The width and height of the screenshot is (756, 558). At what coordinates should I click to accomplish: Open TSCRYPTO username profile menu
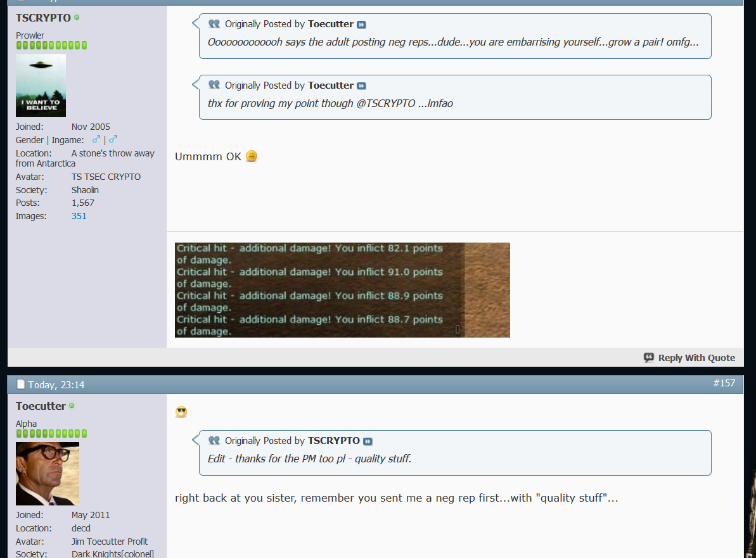pos(43,18)
